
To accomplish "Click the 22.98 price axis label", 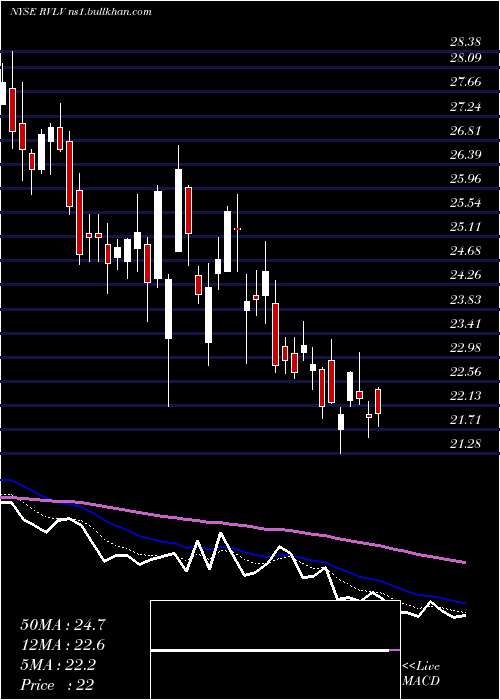I will click(x=466, y=348).
